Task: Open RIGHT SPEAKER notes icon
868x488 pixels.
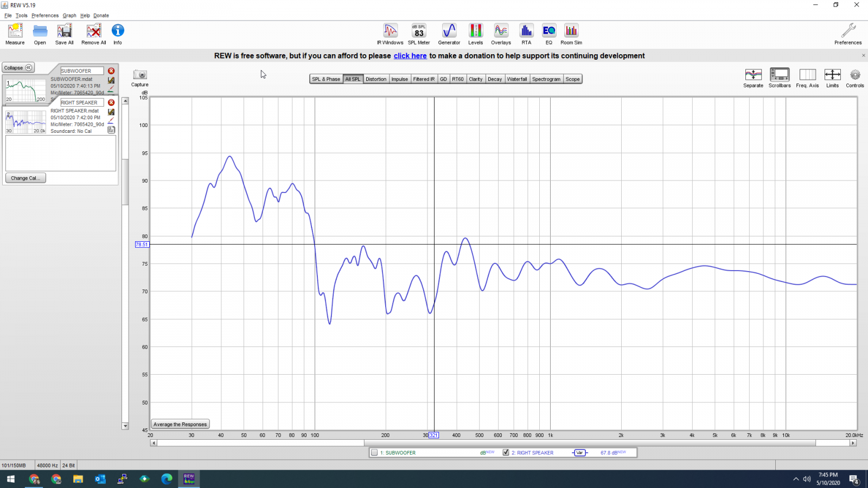Action: pyautogui.click(x=111, y=130)
